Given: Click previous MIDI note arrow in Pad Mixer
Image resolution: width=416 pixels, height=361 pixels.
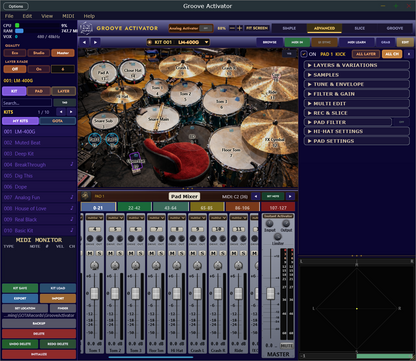Looking at the screenshot, I should coord(255,196).
